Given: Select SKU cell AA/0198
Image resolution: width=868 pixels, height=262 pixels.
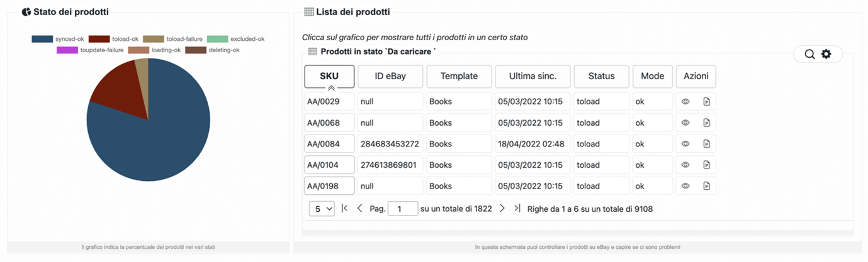Looking at the screenshot, I should pos(329,186).
